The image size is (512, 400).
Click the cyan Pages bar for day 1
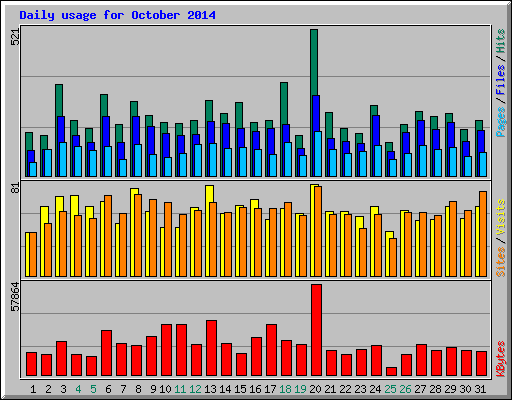point(33,169)
